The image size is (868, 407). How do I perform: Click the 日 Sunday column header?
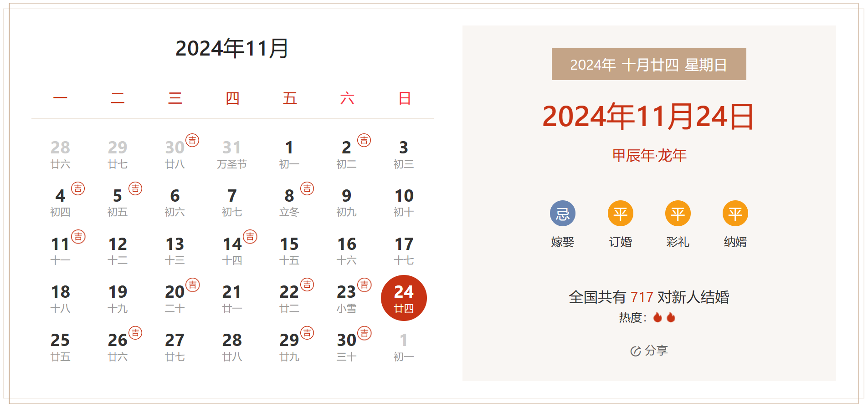404,98
